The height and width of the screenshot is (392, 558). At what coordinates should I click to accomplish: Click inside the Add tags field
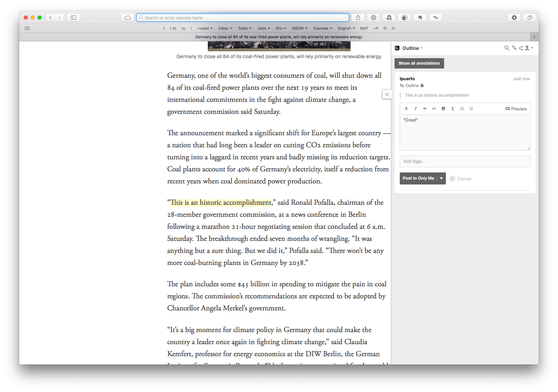(x=465, y=161)
